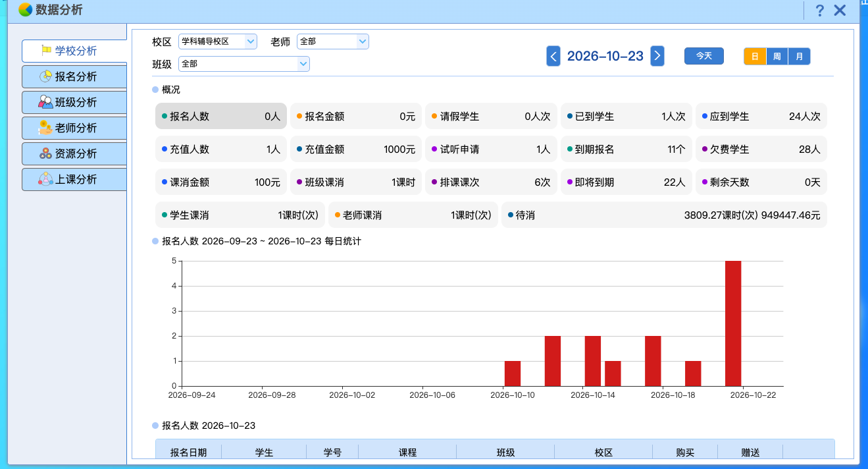This screenshot has height=469, width=868.
Task: Switch statistics to 周 view
Action: click(777, 57)
